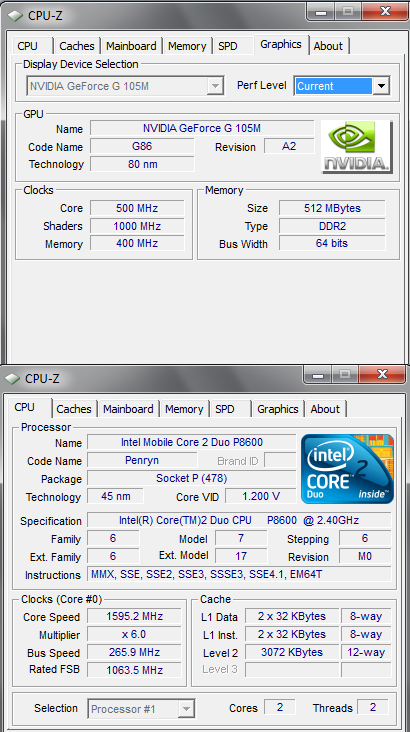Click the Model value 7
The height and width of the screenshot is (732, 410).
coord(241,538)
